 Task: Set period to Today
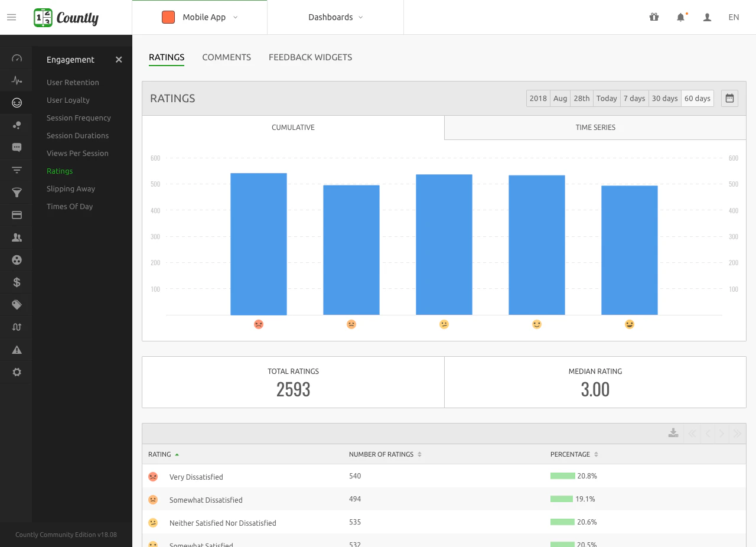(607, 99)
